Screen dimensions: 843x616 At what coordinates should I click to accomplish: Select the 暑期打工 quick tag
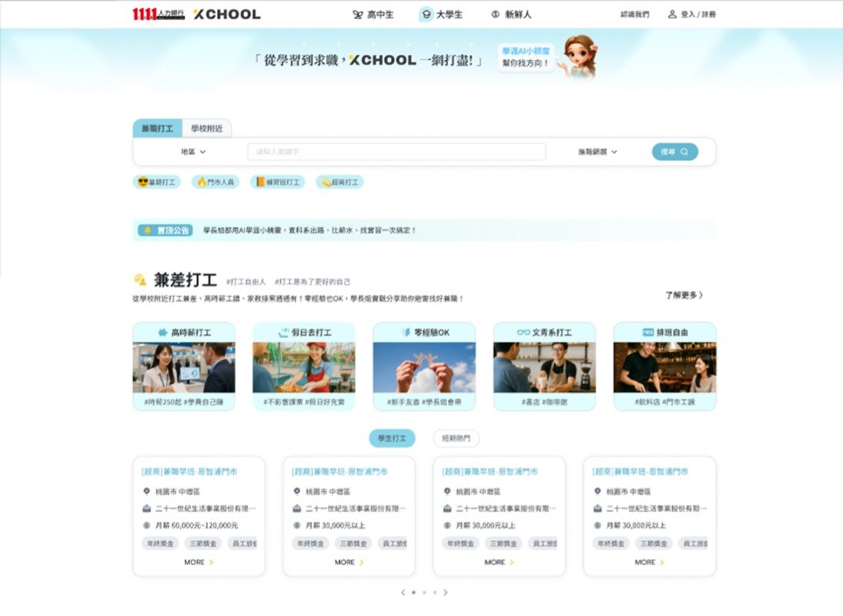coord(156,182)
